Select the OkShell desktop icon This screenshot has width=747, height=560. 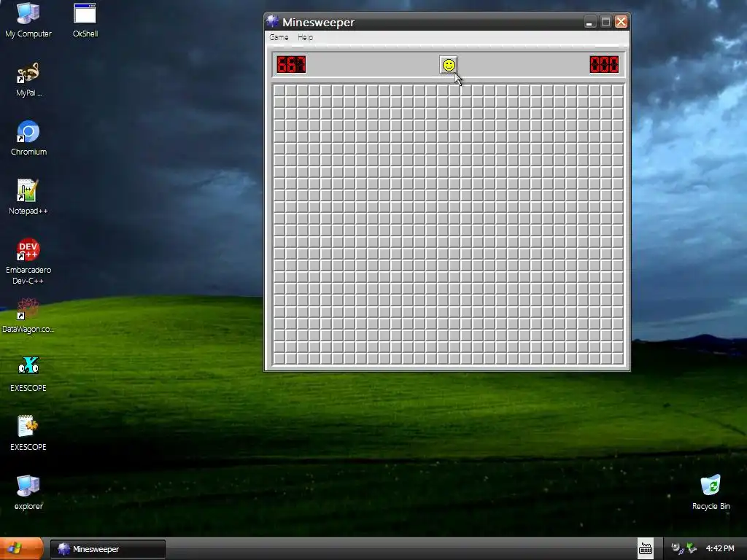point(85,20)
